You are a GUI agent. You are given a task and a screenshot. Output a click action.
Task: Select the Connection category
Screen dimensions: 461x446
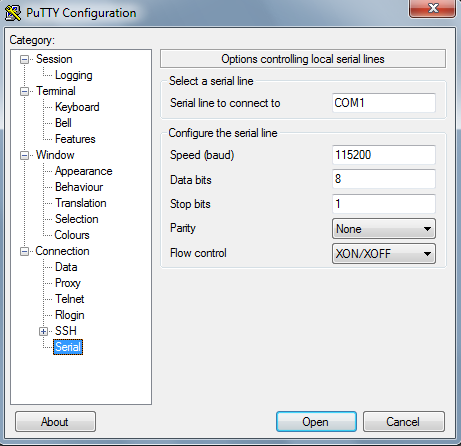coord(62,251)
